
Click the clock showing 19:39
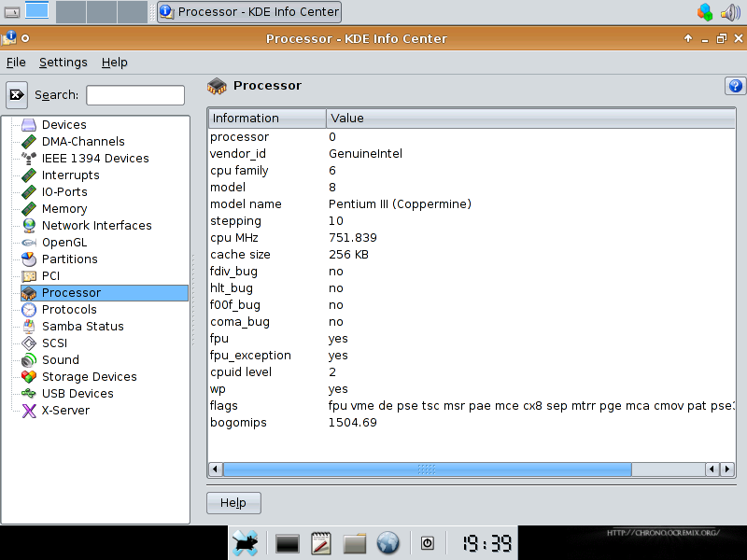click(486, 543)
